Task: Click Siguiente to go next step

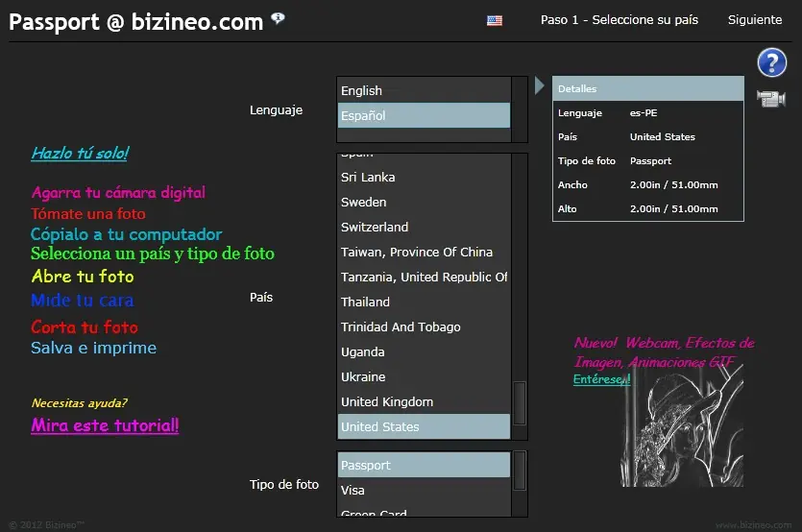Action: pos(754,20)
